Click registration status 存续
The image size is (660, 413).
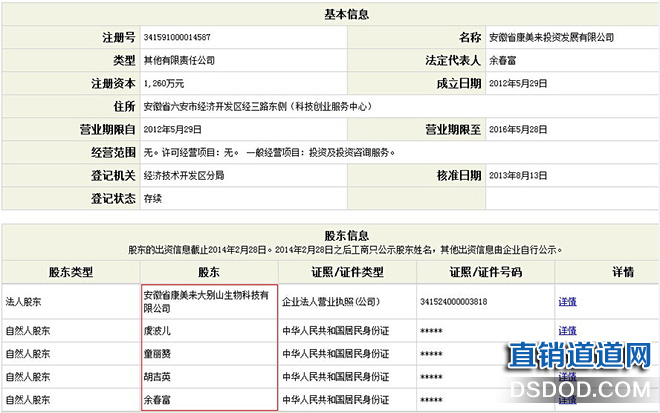click(x=152, y=198)
